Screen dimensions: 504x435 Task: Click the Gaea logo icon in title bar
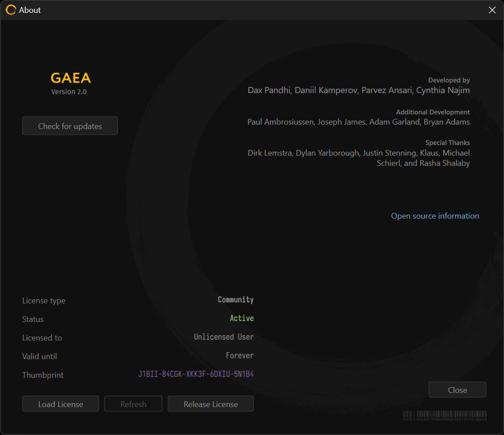(11, 10)
